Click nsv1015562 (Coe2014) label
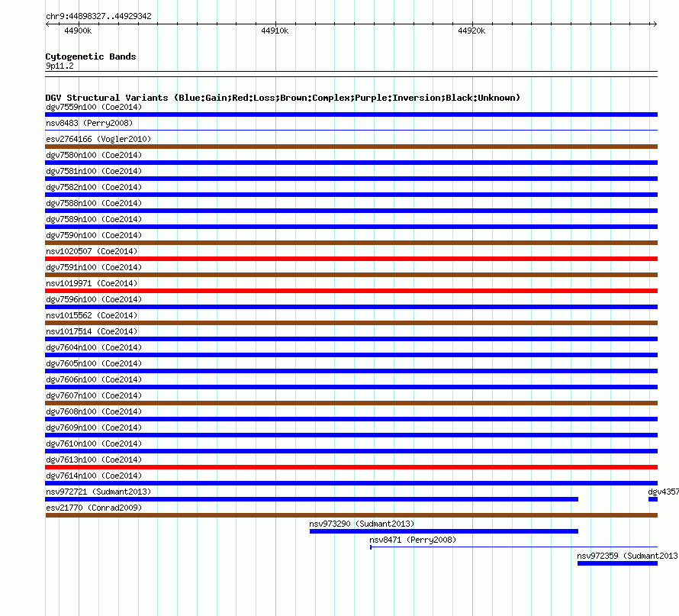 [x=92, y=315]
